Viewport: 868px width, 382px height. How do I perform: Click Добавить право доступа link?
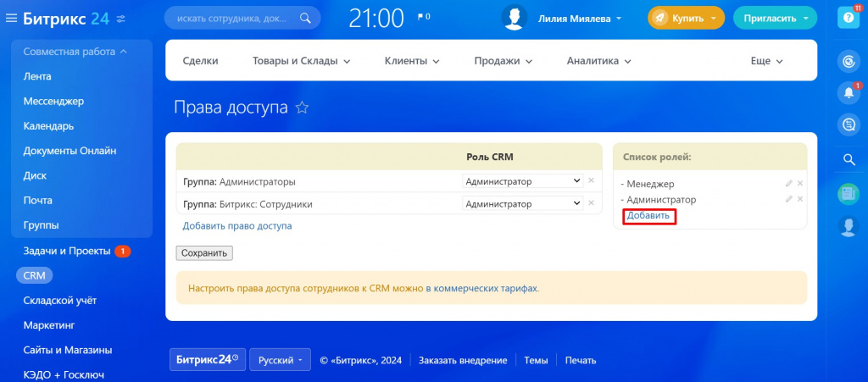(237, 225)
